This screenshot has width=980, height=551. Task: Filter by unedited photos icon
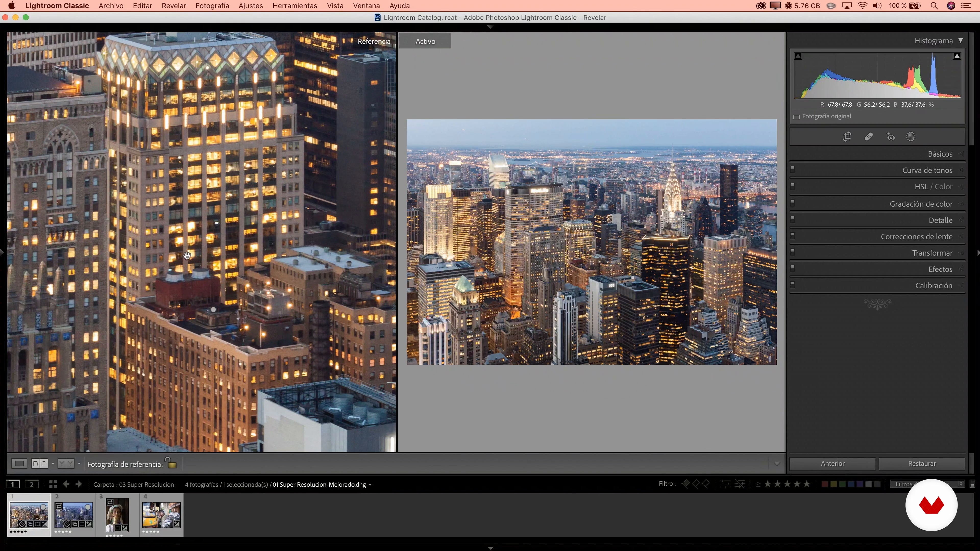[x=740, y=484]
